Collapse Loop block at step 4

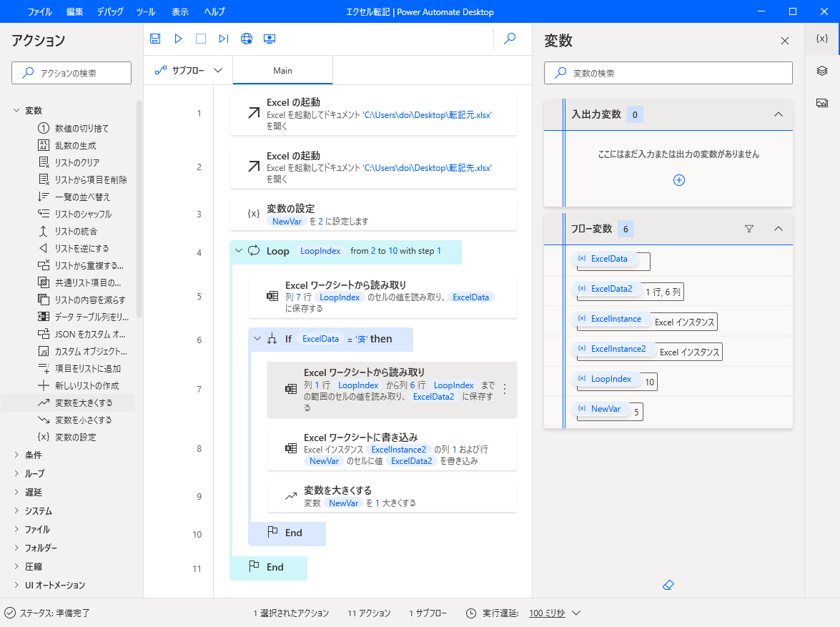239,251
